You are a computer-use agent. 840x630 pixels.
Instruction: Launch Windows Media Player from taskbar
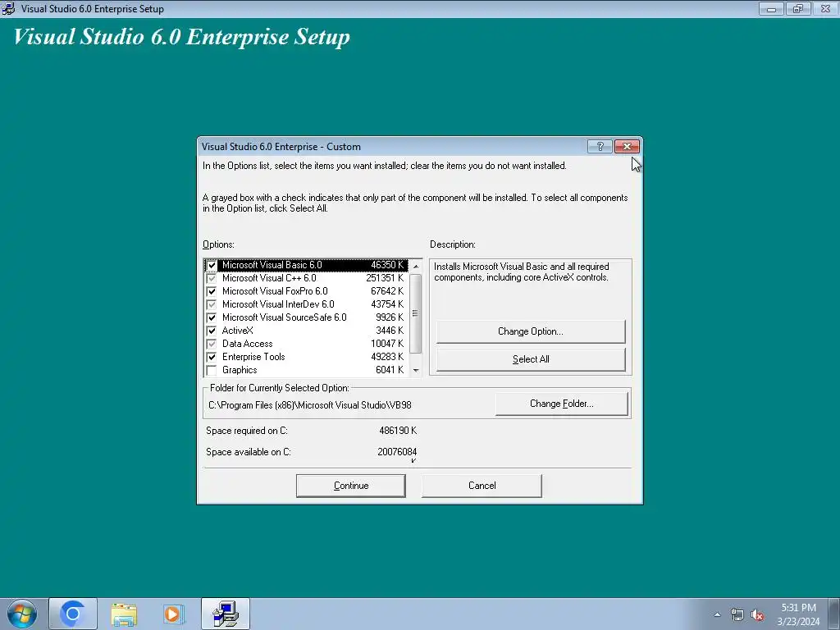pos(174,614)
